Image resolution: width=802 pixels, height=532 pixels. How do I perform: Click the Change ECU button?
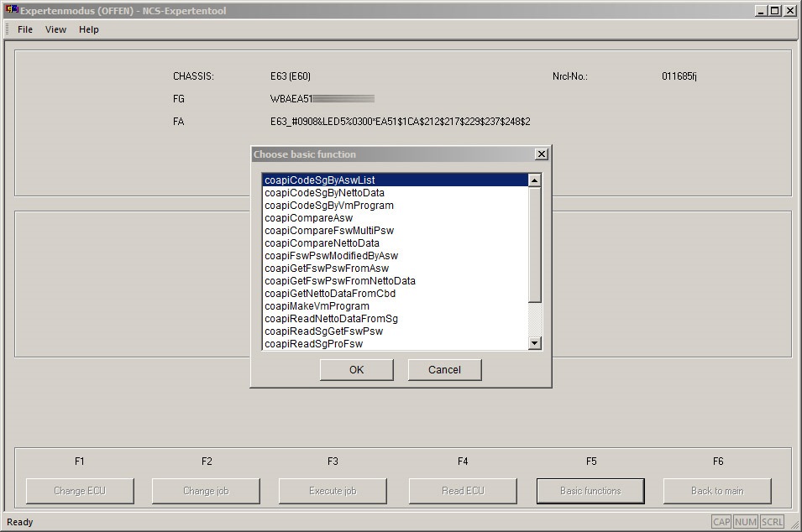coord(80,491)
